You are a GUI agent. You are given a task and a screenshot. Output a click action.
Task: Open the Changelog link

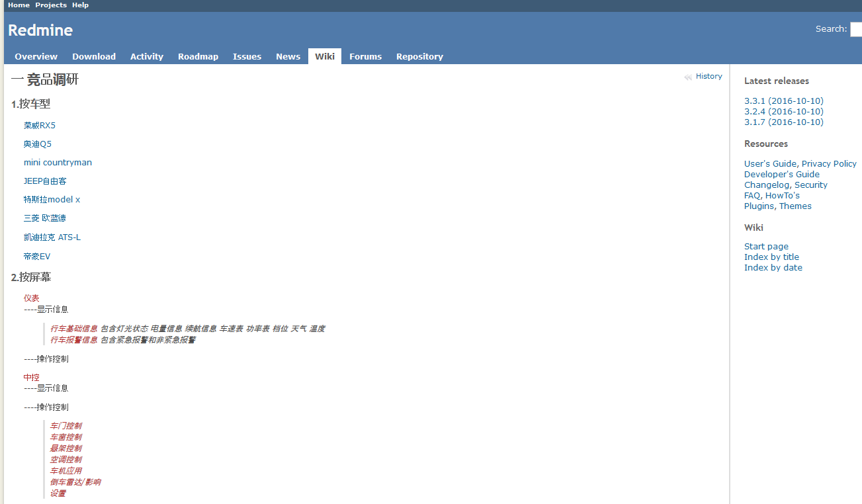(767, 185)
